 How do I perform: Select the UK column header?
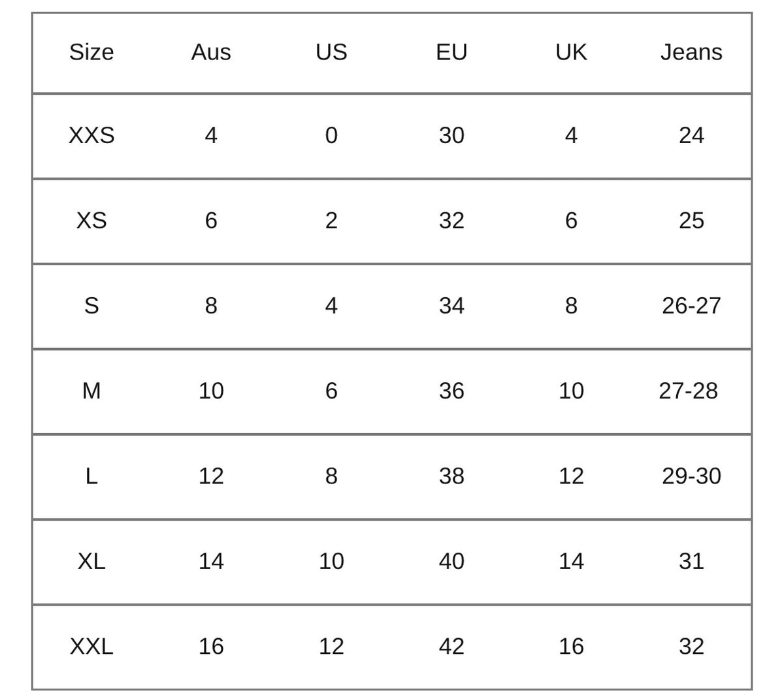click(x=571, y=52)
